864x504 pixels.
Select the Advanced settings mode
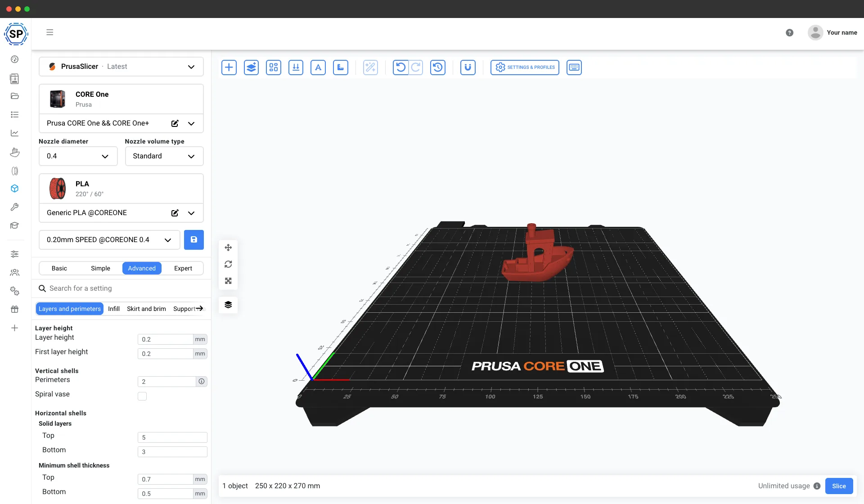click(142, 268)
